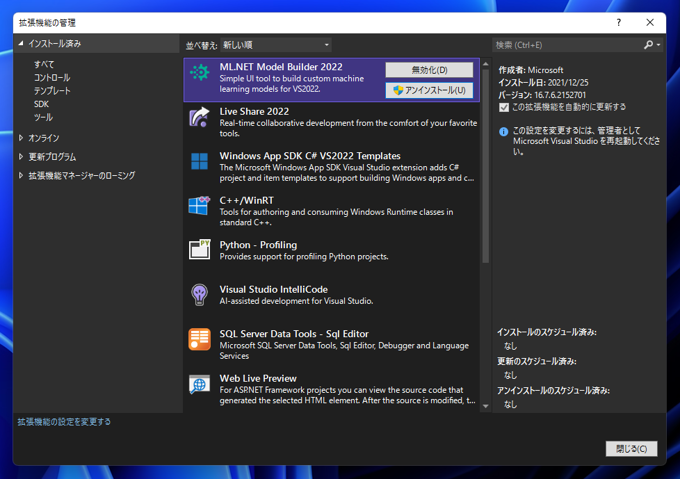Click 作成者: Microsoft text
Viewport: 680px width, 479px height.
(x=531, y=70)
